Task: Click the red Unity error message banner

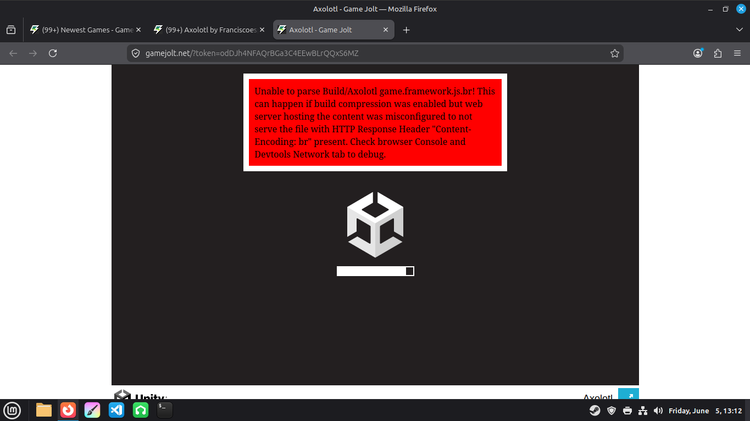Action: (x=375, y=122)
